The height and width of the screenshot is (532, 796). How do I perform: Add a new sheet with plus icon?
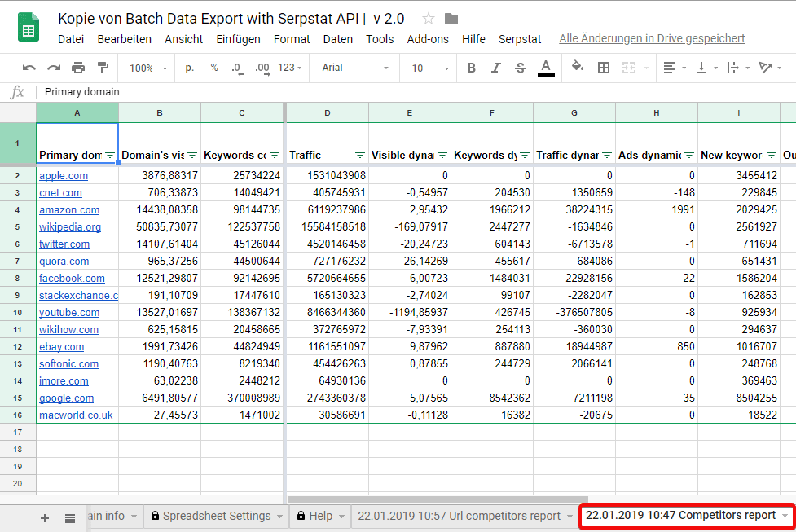pyautogui.click(x=45, y=518)
